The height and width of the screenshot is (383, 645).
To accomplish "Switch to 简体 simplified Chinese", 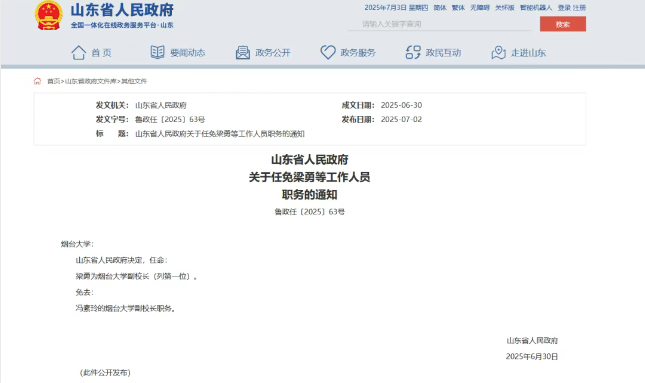I will (x=440, y=8).
